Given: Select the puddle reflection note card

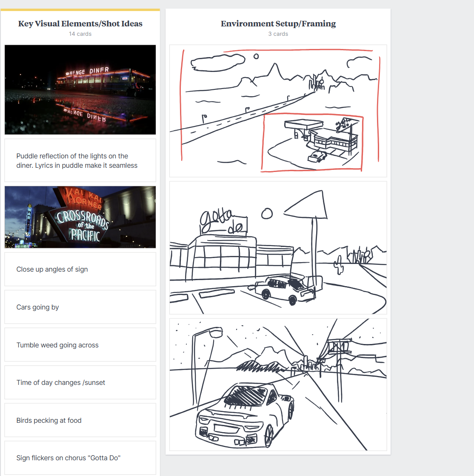Looking at the screenshot, I should 80,161.
